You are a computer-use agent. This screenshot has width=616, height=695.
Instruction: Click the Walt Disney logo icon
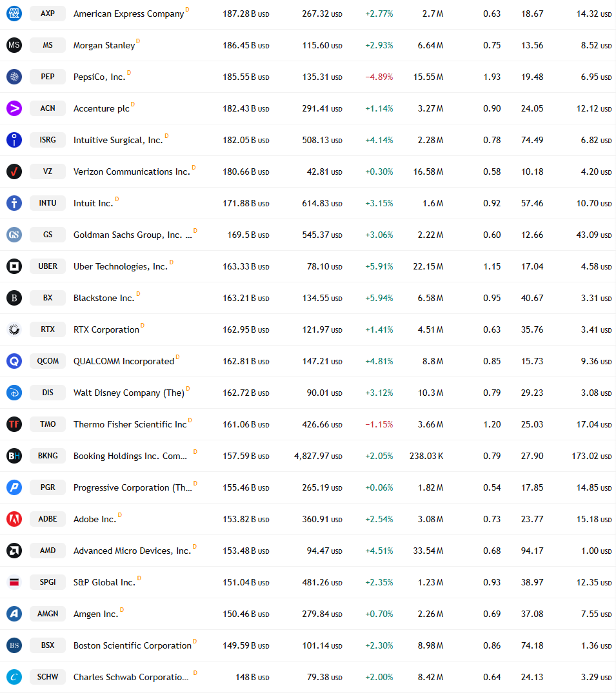14,392
